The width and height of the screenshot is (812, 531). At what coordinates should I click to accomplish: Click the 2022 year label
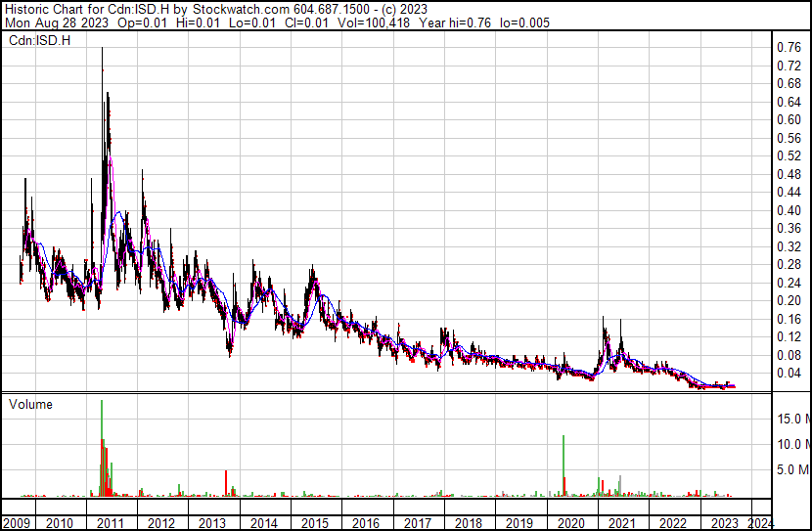(x=673, y=523)
